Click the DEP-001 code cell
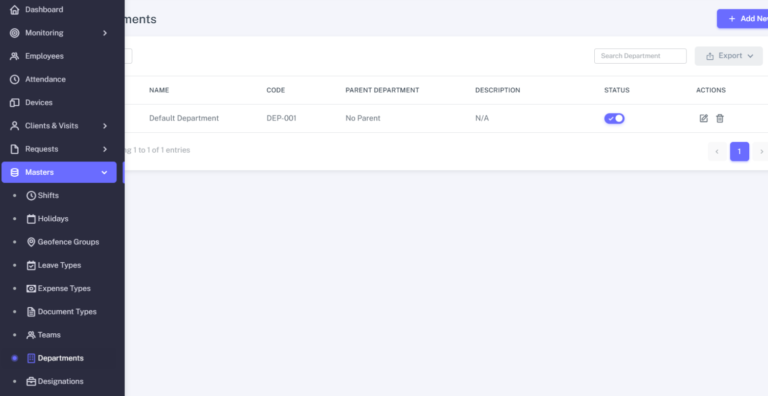Viewport: 768px width, 396px height. point(281,118)
